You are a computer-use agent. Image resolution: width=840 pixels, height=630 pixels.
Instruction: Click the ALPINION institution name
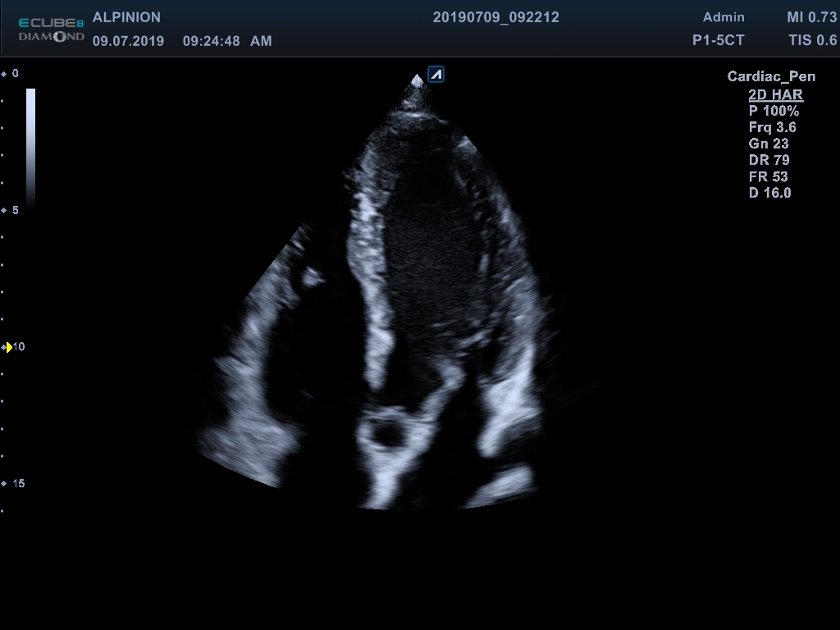[x=126, y=17]
